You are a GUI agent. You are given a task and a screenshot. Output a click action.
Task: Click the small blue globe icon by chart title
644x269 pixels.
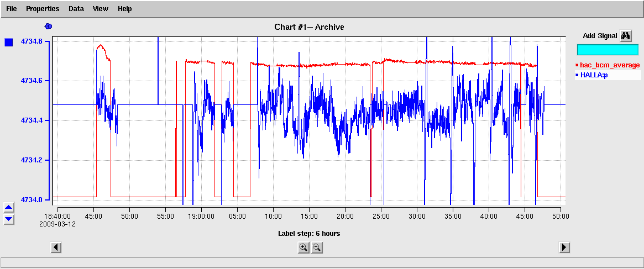49,27
